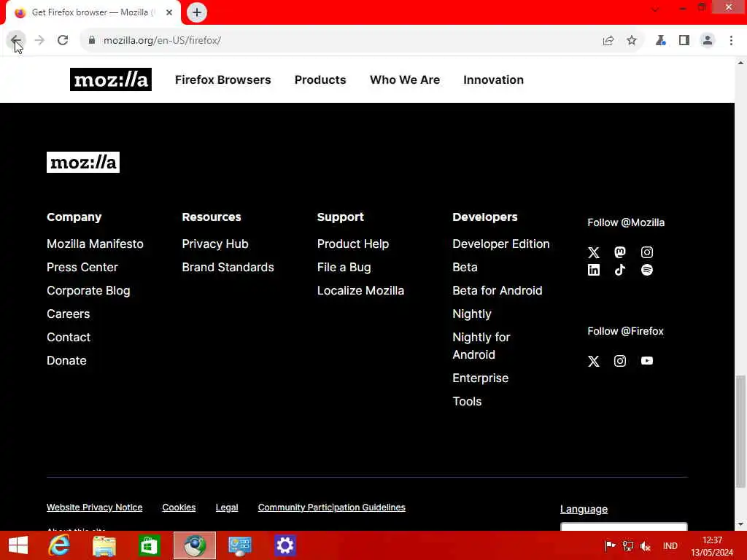
Task: Open Mozilla's X (Twitter) profile icon
Action: pyautogui.click(x=594, y=252)
